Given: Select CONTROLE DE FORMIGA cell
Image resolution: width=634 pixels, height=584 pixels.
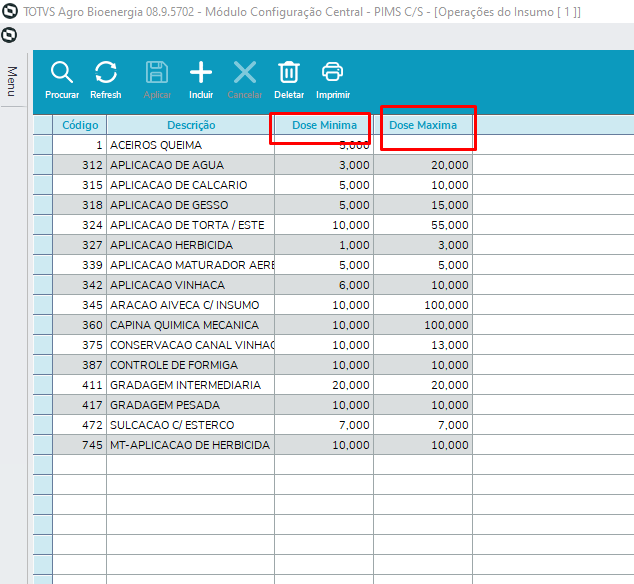Looking at the screenshot, I should tap(190, 365).
